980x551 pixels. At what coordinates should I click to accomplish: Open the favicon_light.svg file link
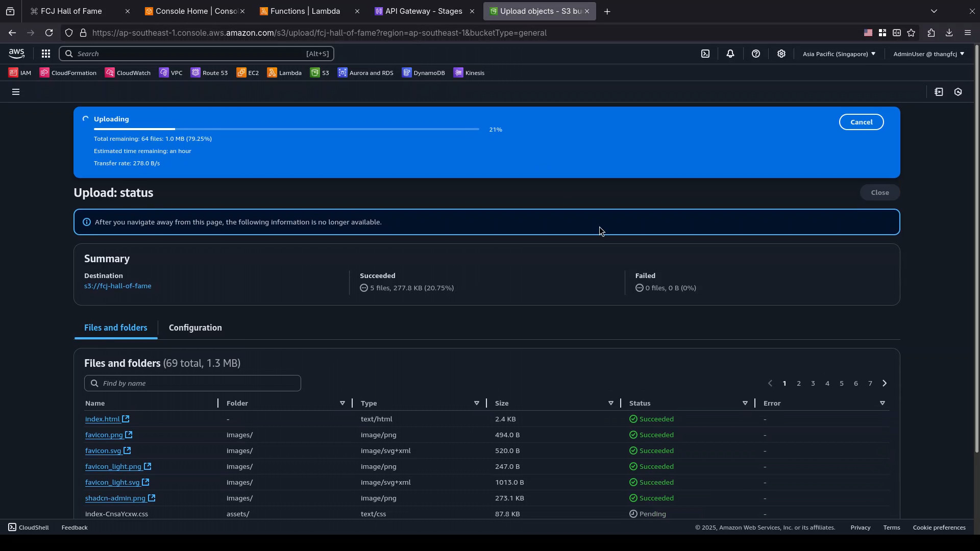pos(112,482)
